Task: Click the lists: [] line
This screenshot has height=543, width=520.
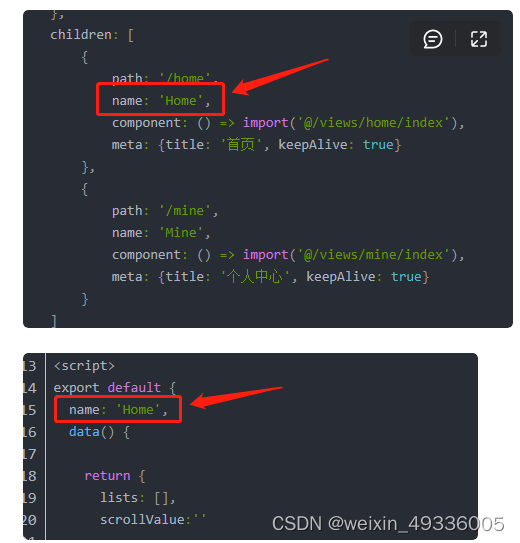Action: [138, 498]
